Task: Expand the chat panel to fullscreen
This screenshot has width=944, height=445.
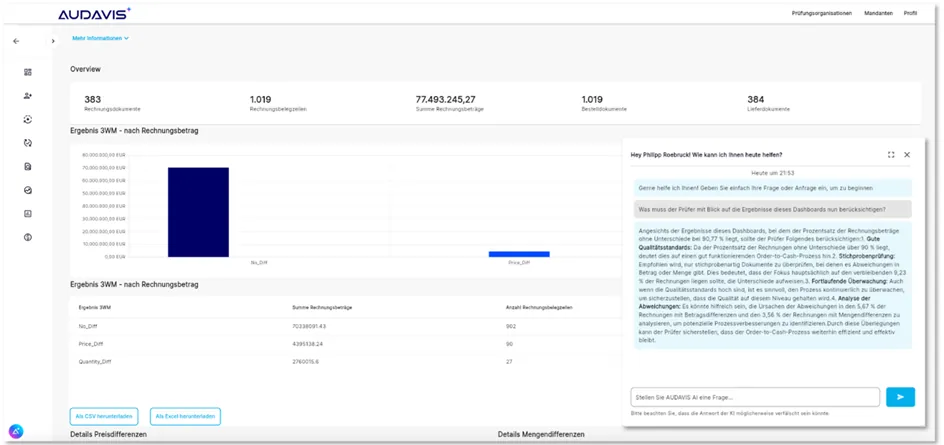Action: point(891,155)
